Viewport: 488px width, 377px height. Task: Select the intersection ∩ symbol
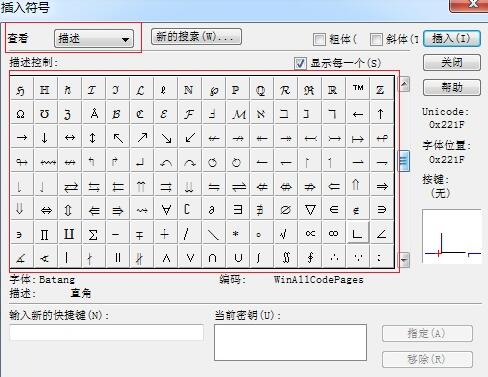[x=214, y=257]
